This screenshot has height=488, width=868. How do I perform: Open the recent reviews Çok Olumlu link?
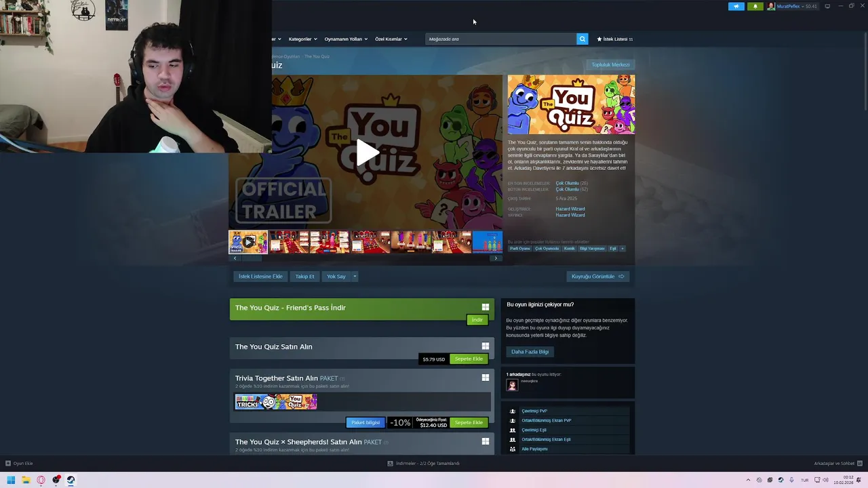pos(568,183)
